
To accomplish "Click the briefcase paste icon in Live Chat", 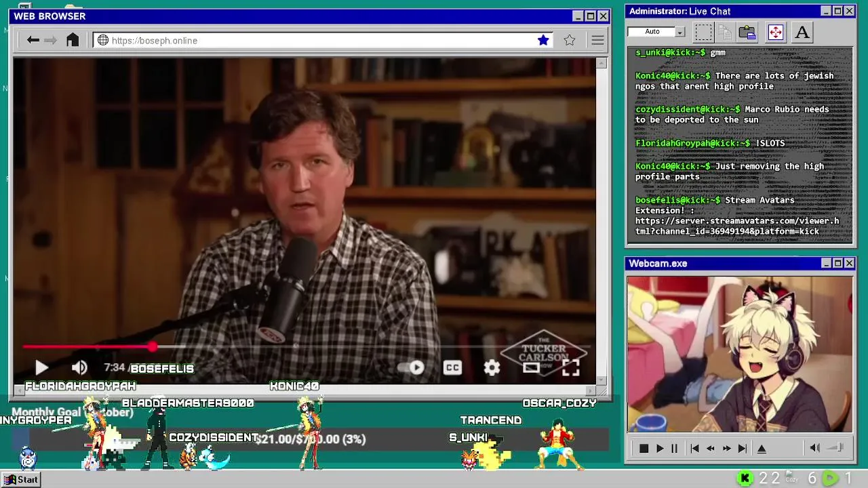I will point(747,32).
